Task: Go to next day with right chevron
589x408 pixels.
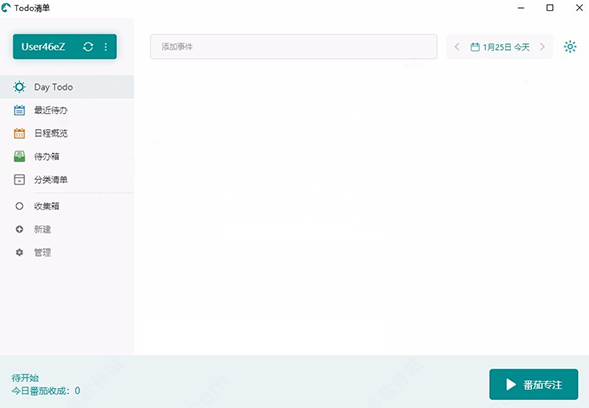Action: [x=542, y=47]
